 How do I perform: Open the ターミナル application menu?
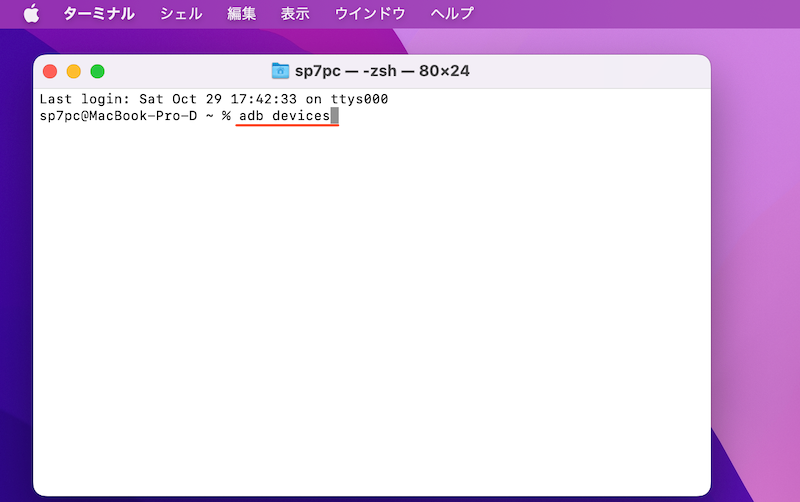coord(99,14)
